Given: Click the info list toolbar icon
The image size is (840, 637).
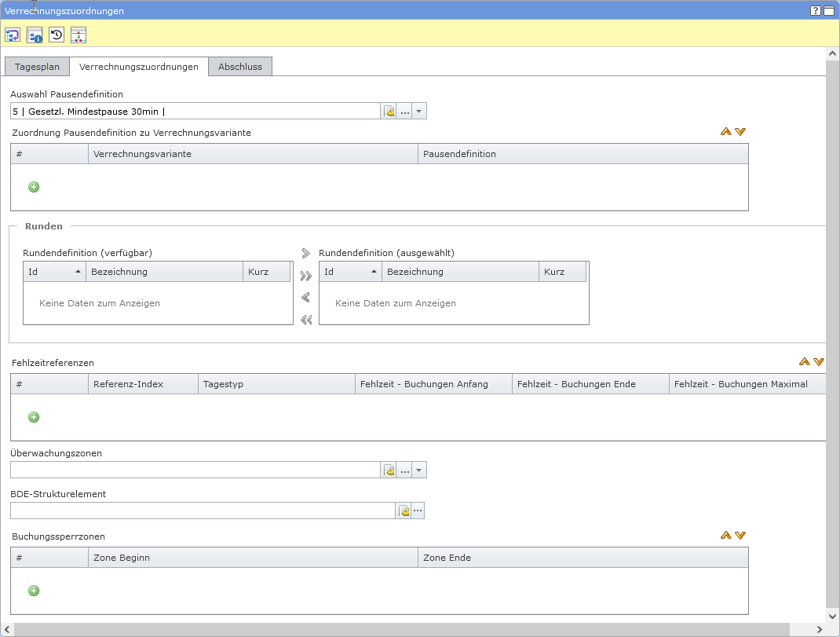Looking at the screenshot, I should click(x=35, y=35).
